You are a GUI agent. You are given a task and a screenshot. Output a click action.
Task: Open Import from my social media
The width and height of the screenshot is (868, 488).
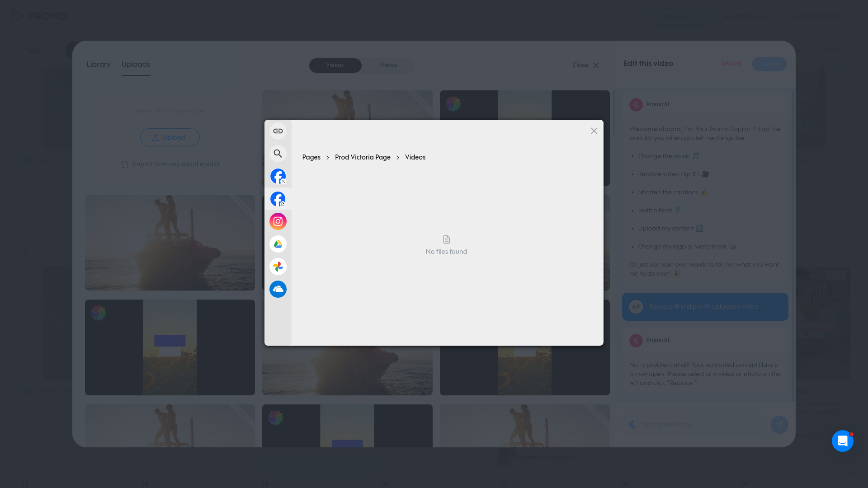click(170, 164)
